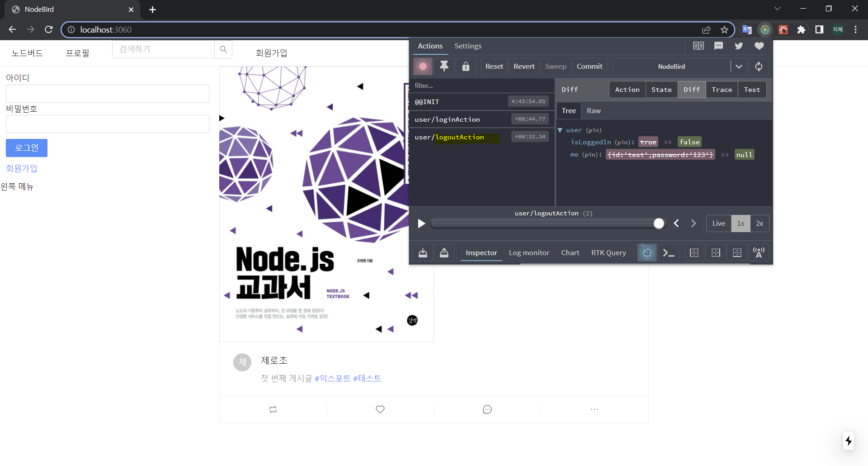Click the blue 로그인 button
868x466 pixels.
(27, 148)
